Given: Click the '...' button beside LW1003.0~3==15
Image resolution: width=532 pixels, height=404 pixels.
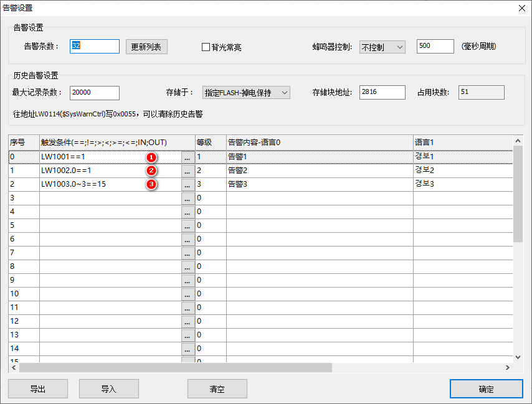Looking at the screenshot, I should tap(188, 184).
